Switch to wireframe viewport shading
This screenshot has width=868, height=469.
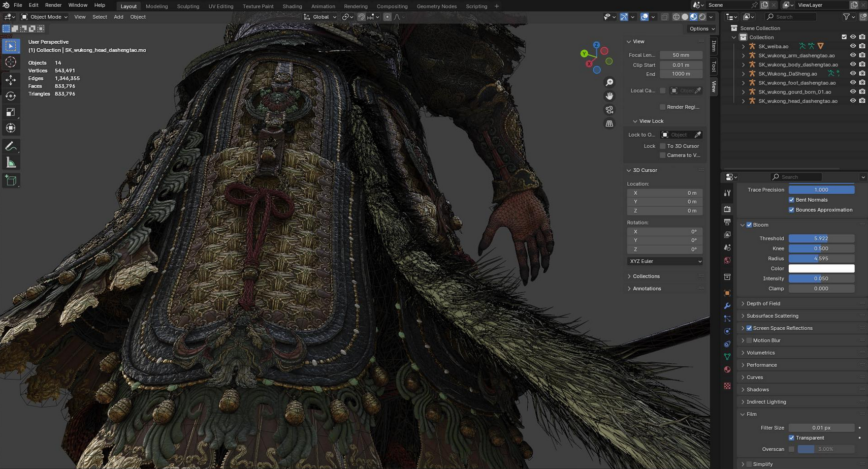pyautogui.click(x=676, y=17)
